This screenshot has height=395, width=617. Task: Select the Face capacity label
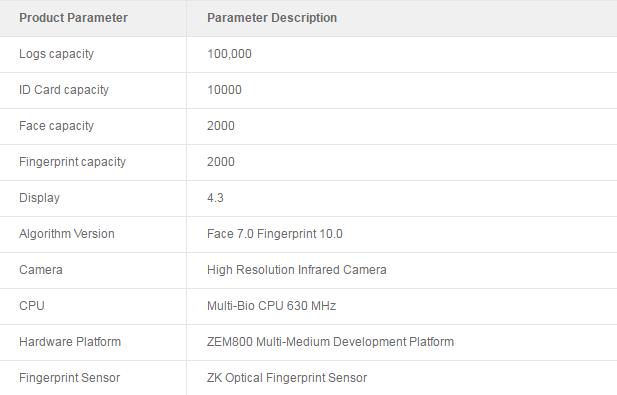click(56, 126)
